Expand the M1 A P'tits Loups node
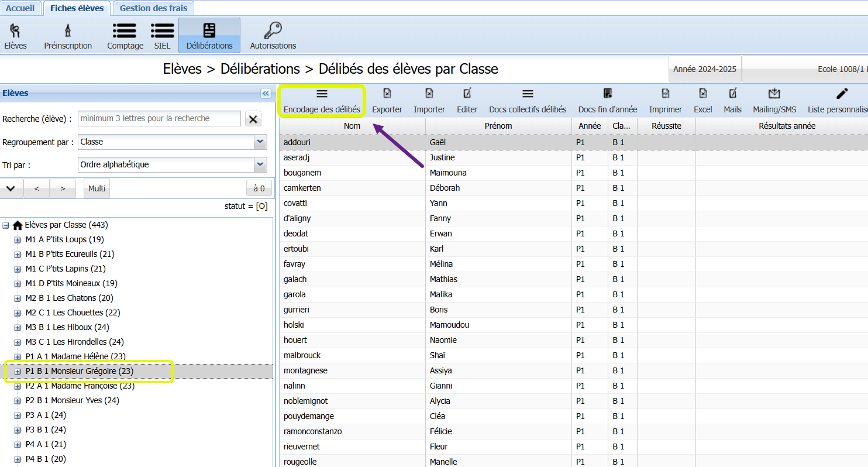 [17, 240]
